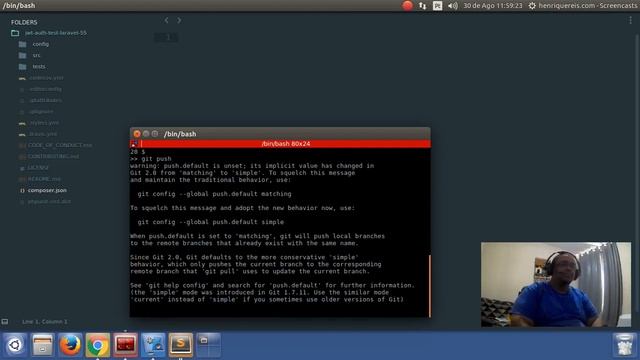Screen dimensions: 640x360
Task: Open the Trash in the dock
Action: coord(624,345)
